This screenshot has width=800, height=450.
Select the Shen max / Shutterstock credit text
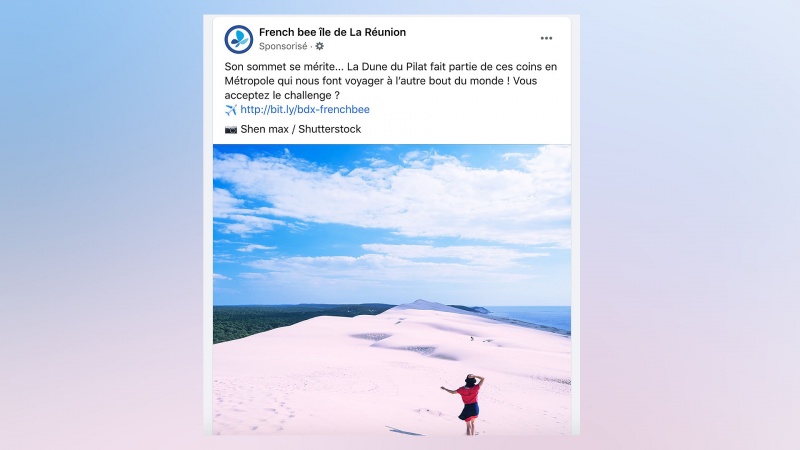coord(301,129)
